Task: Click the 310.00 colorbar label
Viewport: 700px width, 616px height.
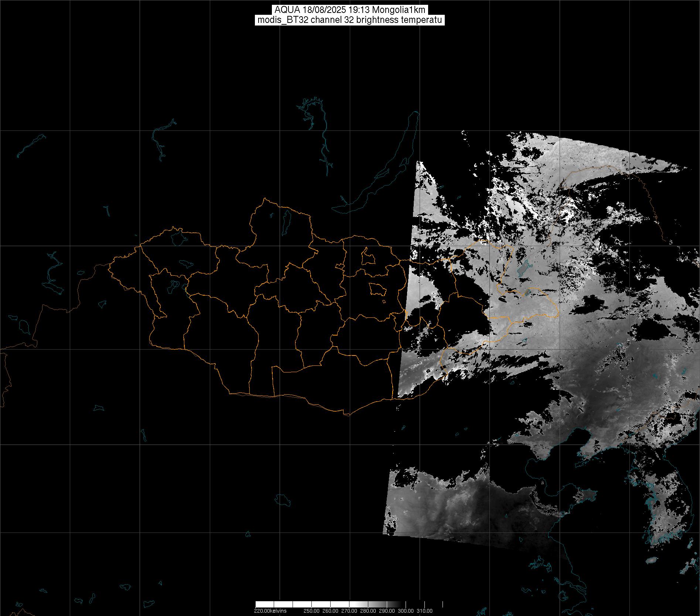Action: (x=424, y=611)
